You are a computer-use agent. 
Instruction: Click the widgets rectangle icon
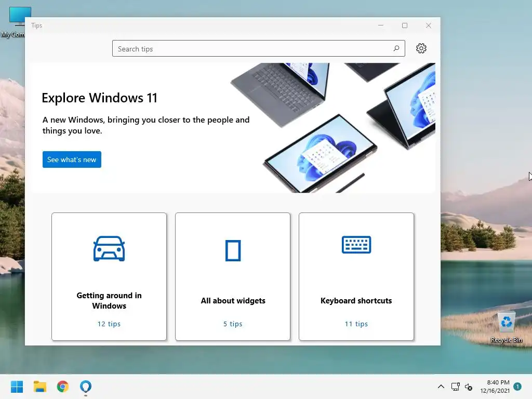tap(233, 250)
